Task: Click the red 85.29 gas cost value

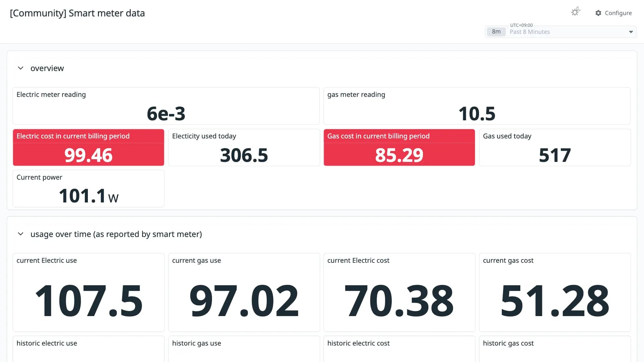Action: [399, 155]
